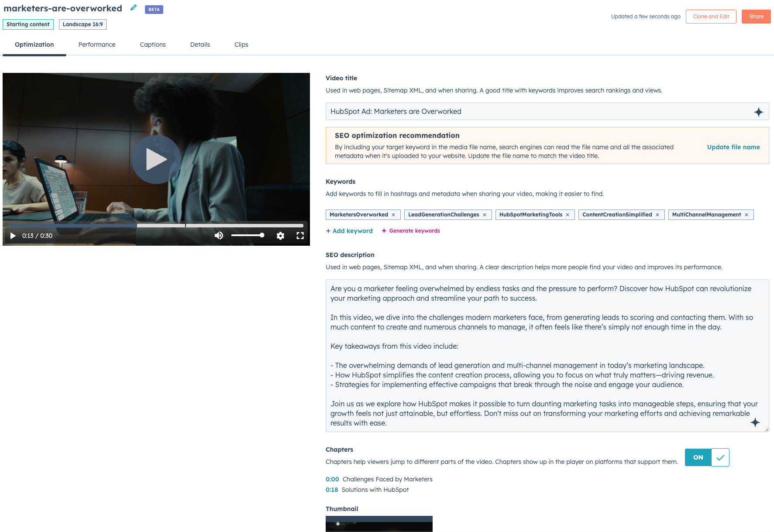Screen dimensions: 774x532
Task: Open the Captions tab
Action: (153, 45)
